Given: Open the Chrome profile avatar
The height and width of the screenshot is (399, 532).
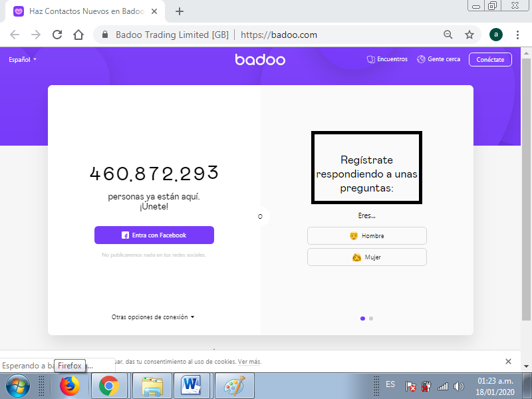Looking at the screenshot, I should click(x=495, y=35).
